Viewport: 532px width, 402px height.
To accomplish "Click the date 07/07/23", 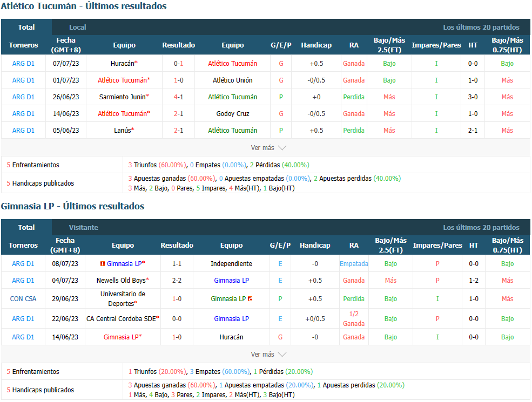I will pos(66,64).
